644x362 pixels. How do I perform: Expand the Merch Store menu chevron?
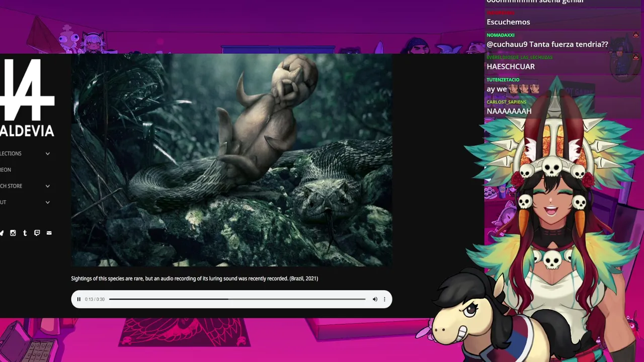pos(48,186)
